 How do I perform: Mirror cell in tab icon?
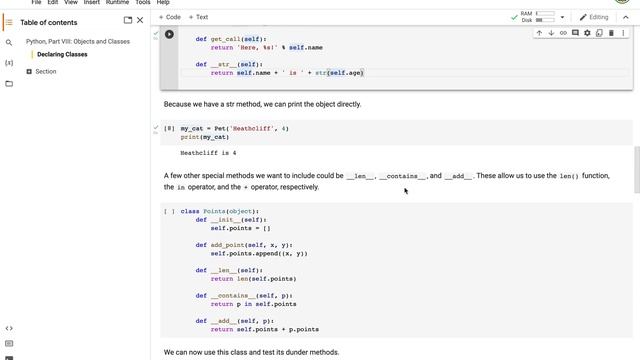(599, 33)
